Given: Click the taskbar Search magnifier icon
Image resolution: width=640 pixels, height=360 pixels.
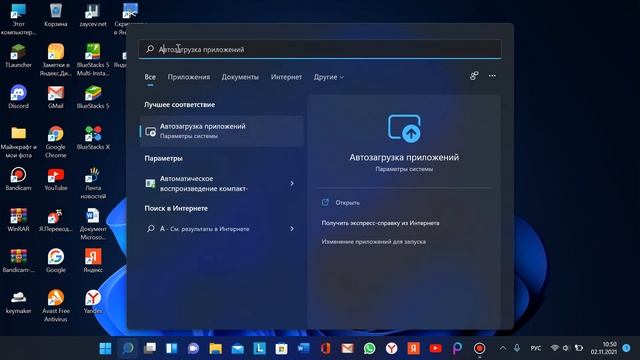Looking at the screenshot, I should (128, 348).
